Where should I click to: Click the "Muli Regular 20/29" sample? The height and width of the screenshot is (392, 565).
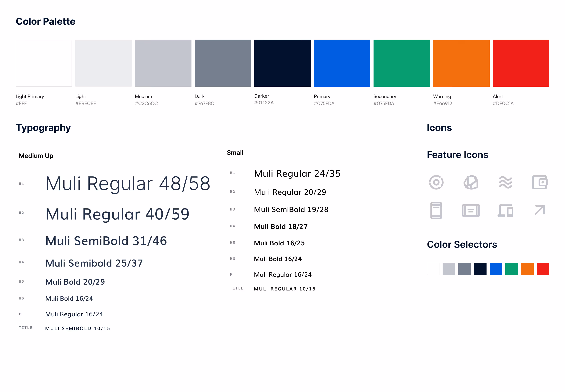[290, 192]
